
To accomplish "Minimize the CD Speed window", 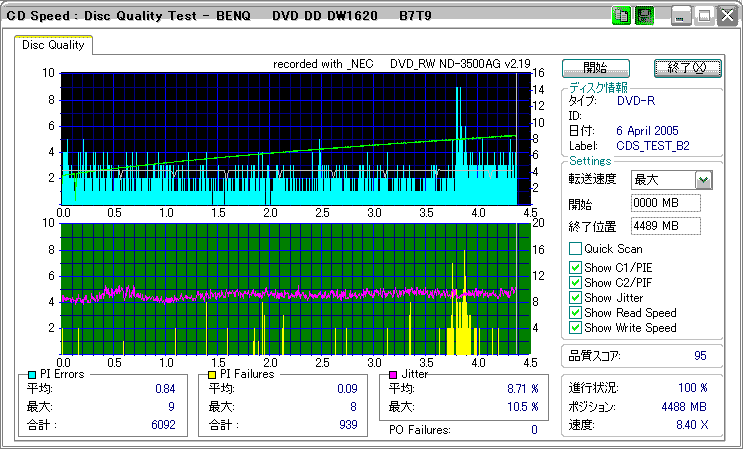I will pos(681,17).
